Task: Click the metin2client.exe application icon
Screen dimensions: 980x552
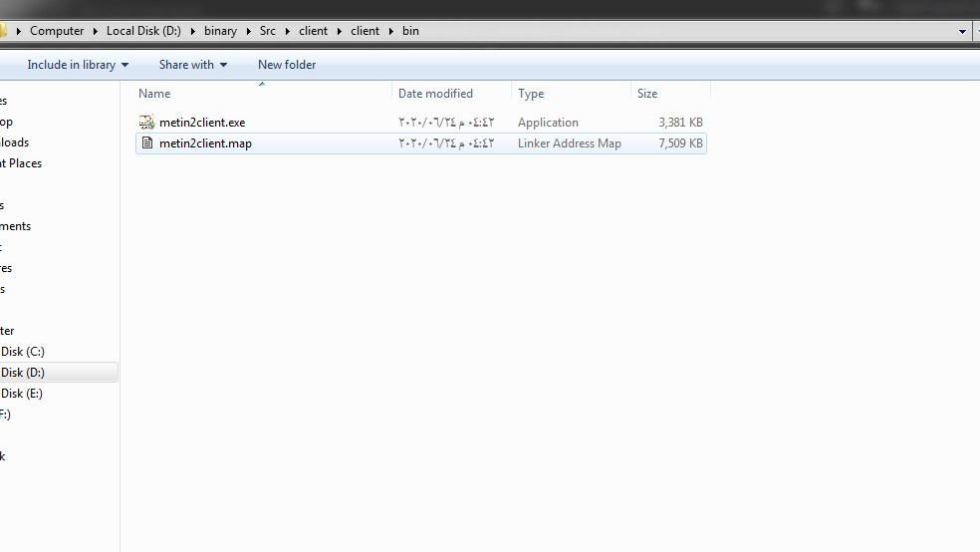Action: [x=146, y=122]
